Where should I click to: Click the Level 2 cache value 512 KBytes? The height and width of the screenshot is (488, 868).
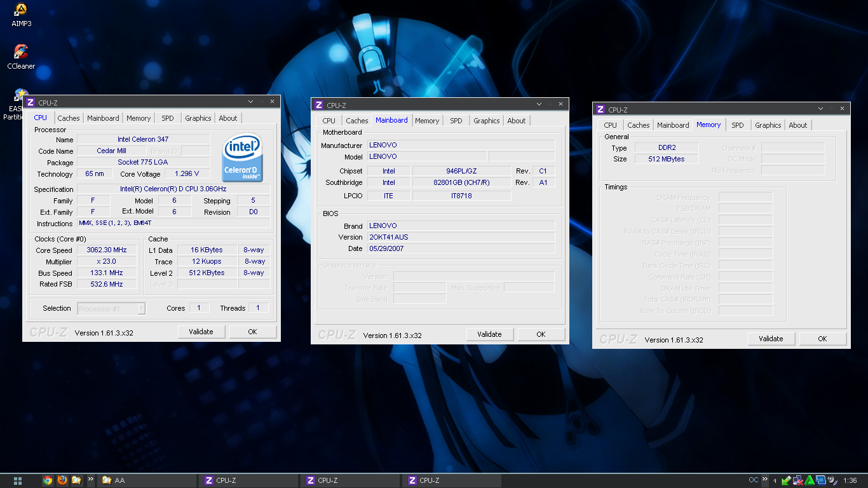click(x=207, y=273)
